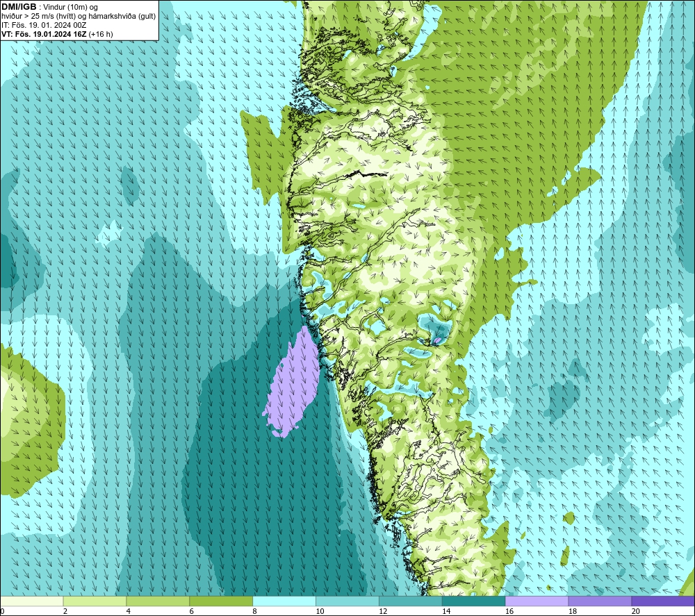Click the legend scale label '10'
The width and height of the screenshot is (695, 616).
click(x=320, y=611)
